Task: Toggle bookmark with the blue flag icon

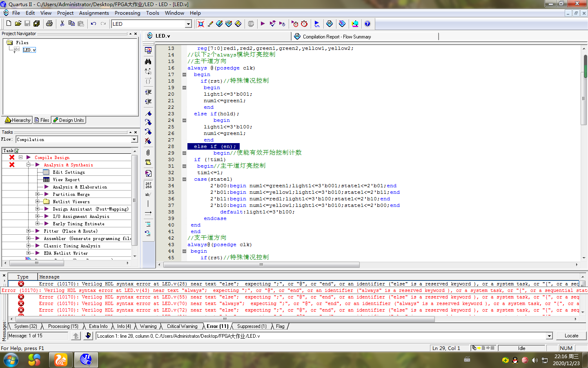Action: (148, 113)
